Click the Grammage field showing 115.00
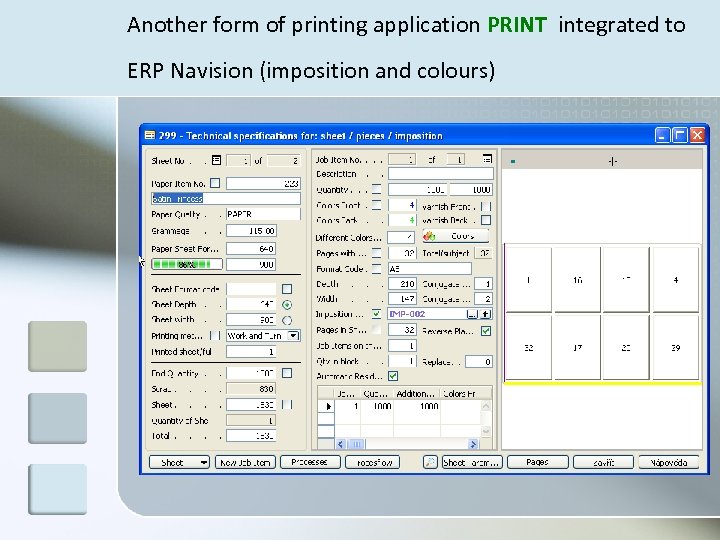 coord(251,231)
